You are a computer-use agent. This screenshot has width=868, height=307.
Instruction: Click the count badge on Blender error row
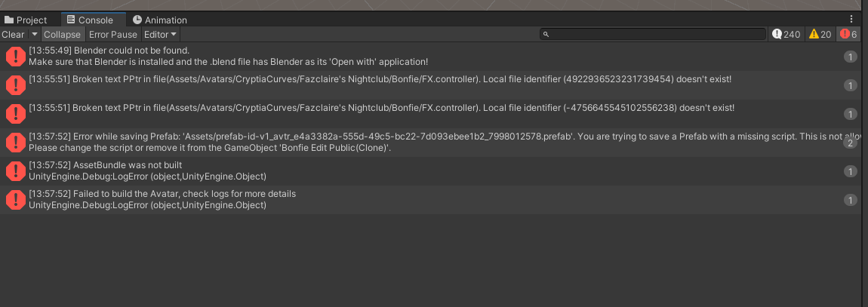(851, 57)
